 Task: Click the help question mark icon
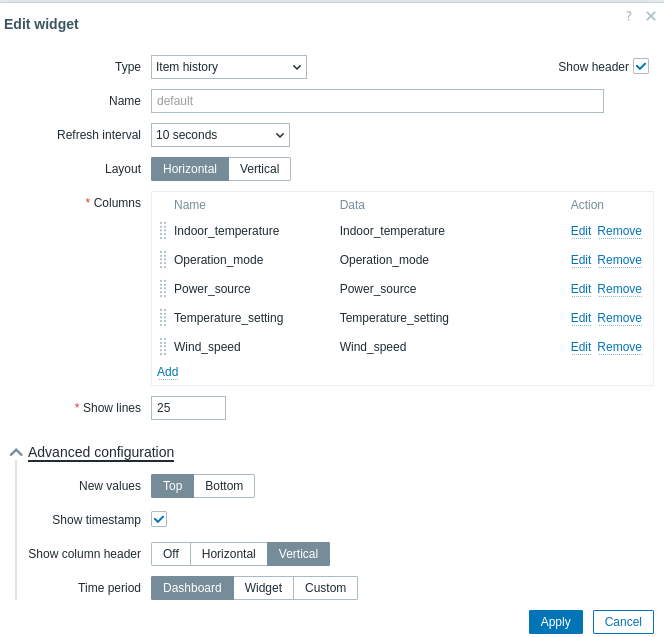(628, 16)
